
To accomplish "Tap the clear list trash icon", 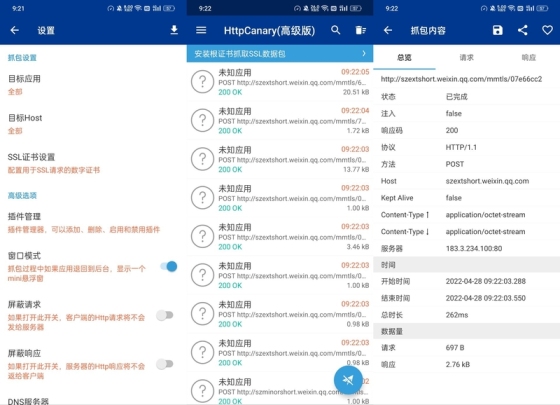I will pos(360,30).
